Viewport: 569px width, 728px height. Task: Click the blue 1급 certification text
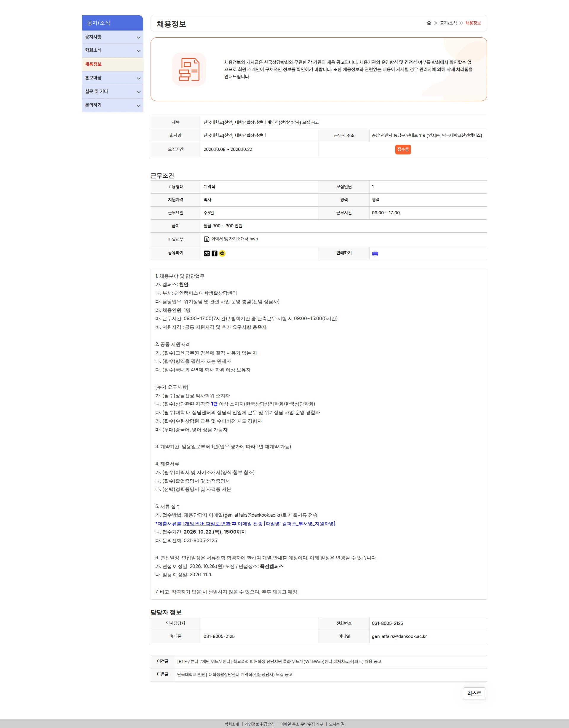[x=214, y=404]
